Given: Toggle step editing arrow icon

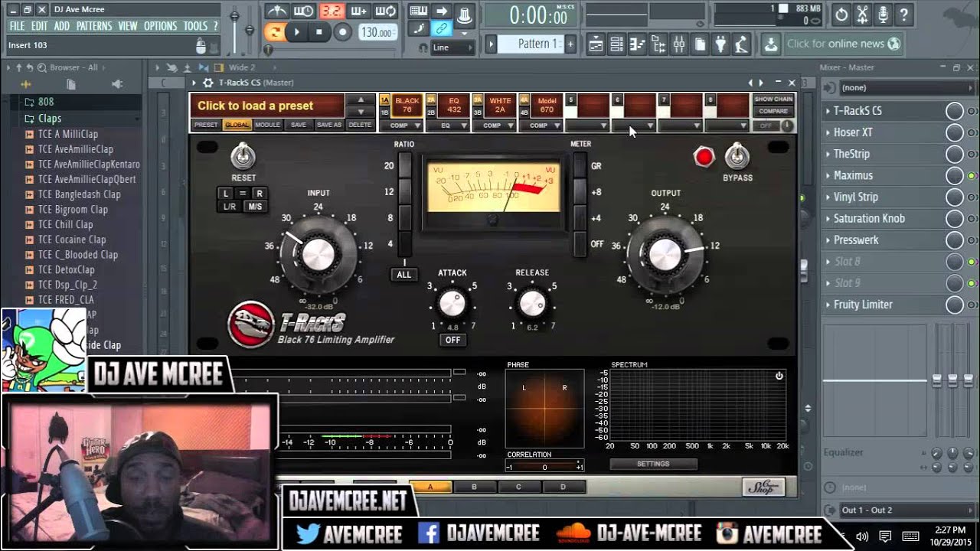Looking at the screenshot, I should (441, 11).
